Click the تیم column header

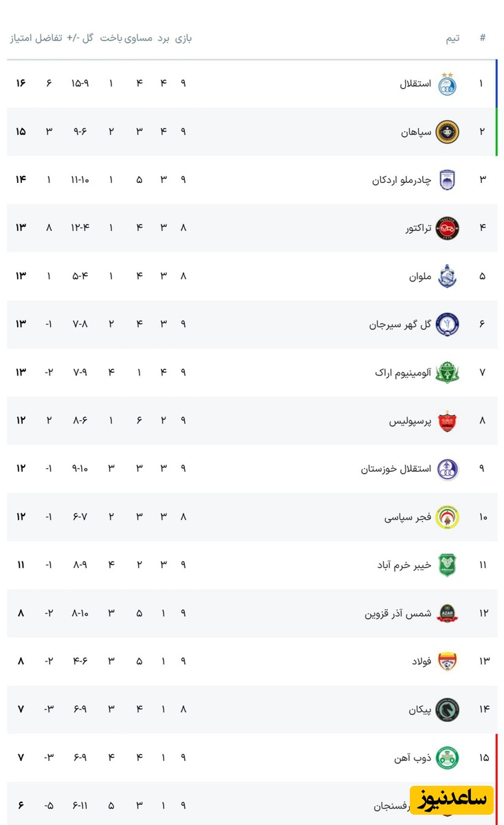[453, 38]
